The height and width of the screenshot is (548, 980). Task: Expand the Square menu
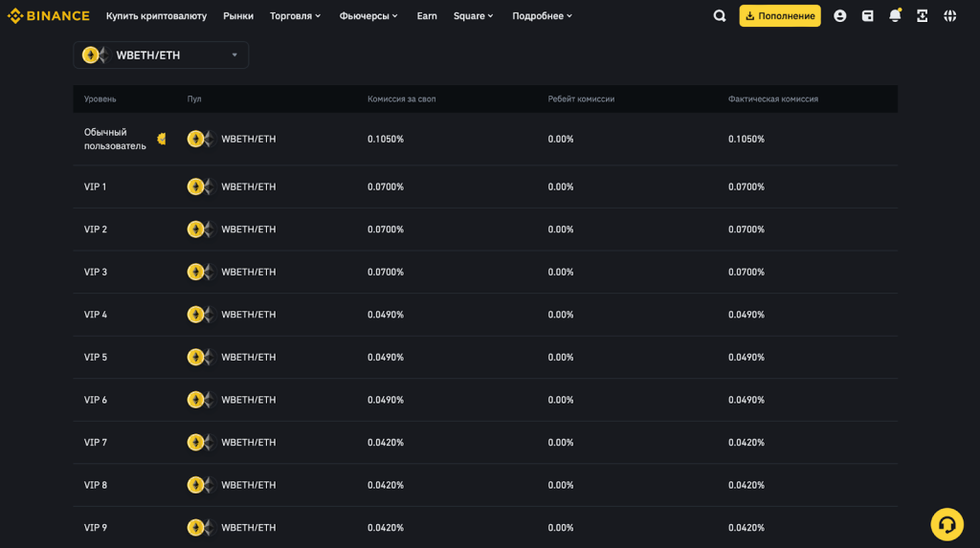click(473, 16)
